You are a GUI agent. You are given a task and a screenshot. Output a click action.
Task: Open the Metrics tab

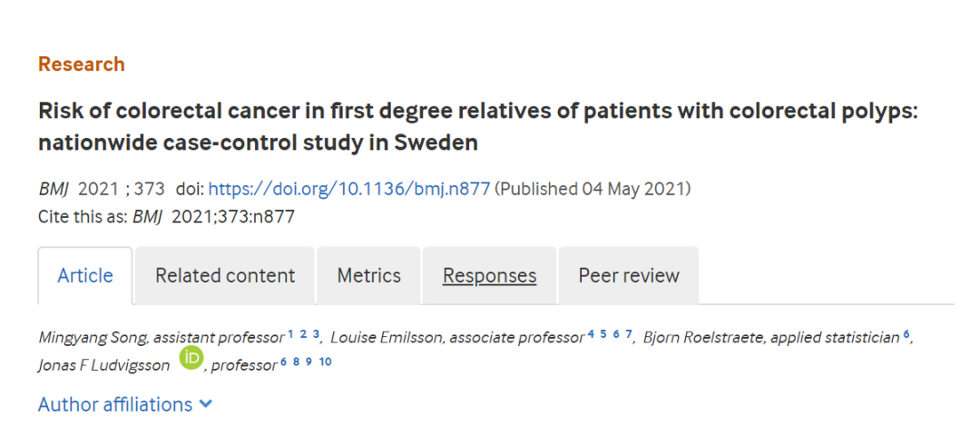coord(368,275)
